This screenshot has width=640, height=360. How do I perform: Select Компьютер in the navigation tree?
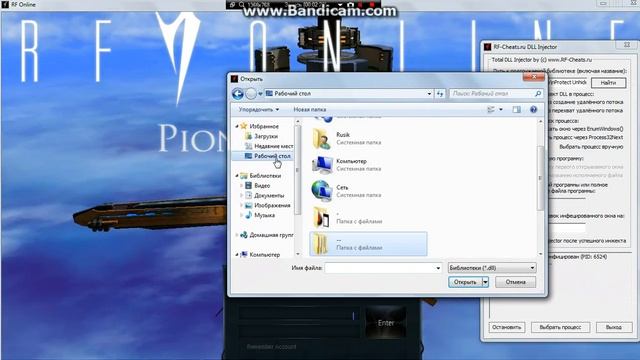coord(264,254)
